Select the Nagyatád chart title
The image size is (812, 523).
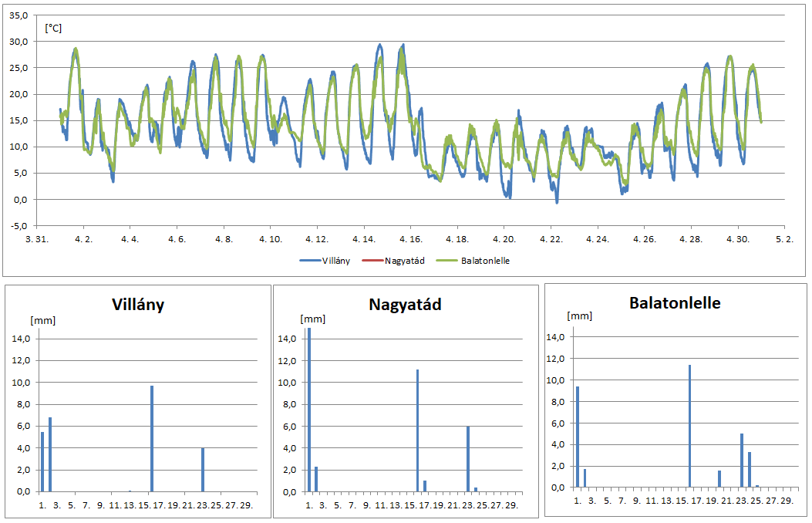click(x=405, y=304)
